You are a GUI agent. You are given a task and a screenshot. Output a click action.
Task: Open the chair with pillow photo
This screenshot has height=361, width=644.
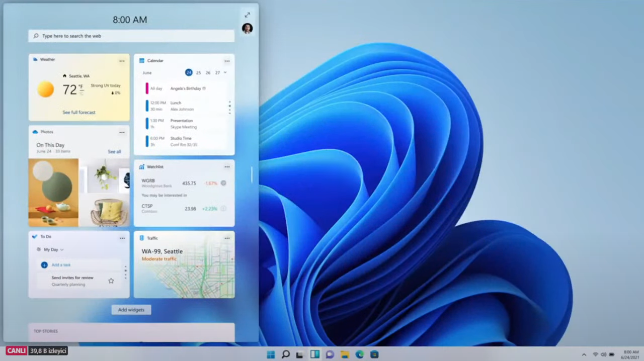pos(105,211)
